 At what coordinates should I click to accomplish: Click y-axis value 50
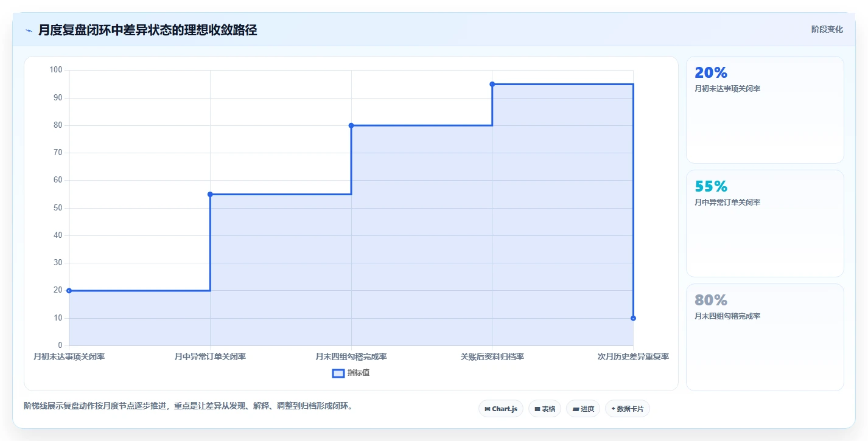(58, 208)
